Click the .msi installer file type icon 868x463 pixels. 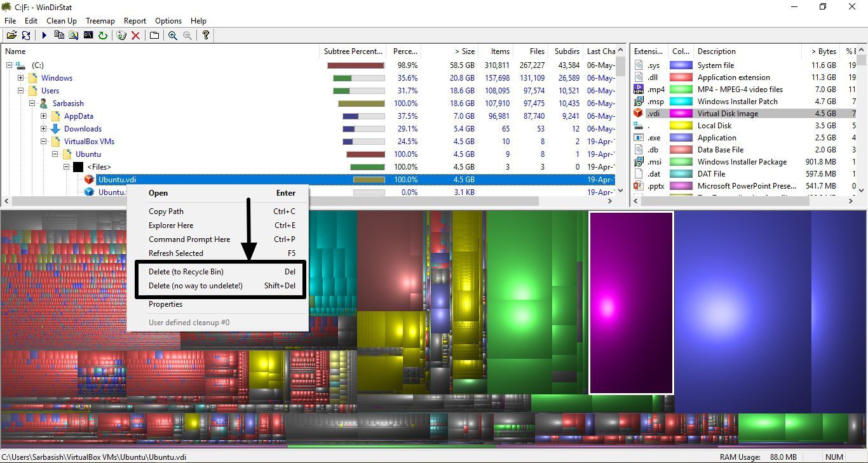tap(639, 162)
